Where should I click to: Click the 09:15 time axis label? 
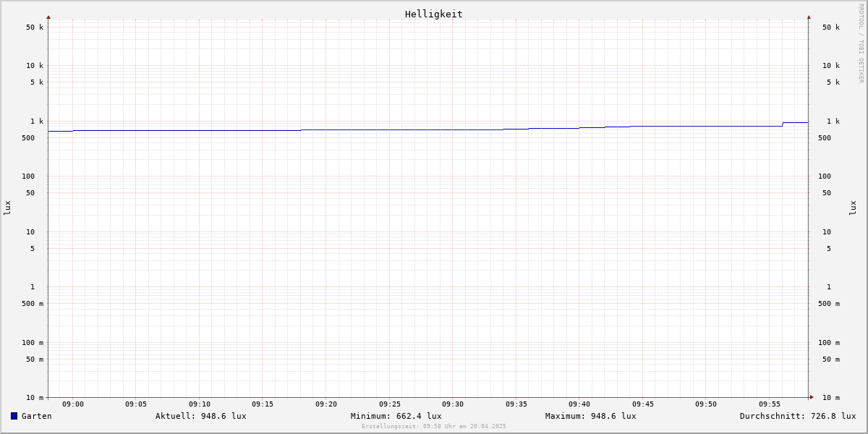tap(263, 404)
